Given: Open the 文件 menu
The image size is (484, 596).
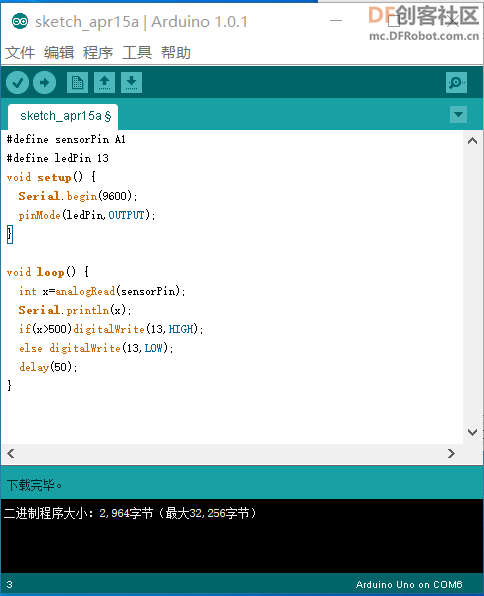Looking at the screenshot, I should click(x=20, y=52).
